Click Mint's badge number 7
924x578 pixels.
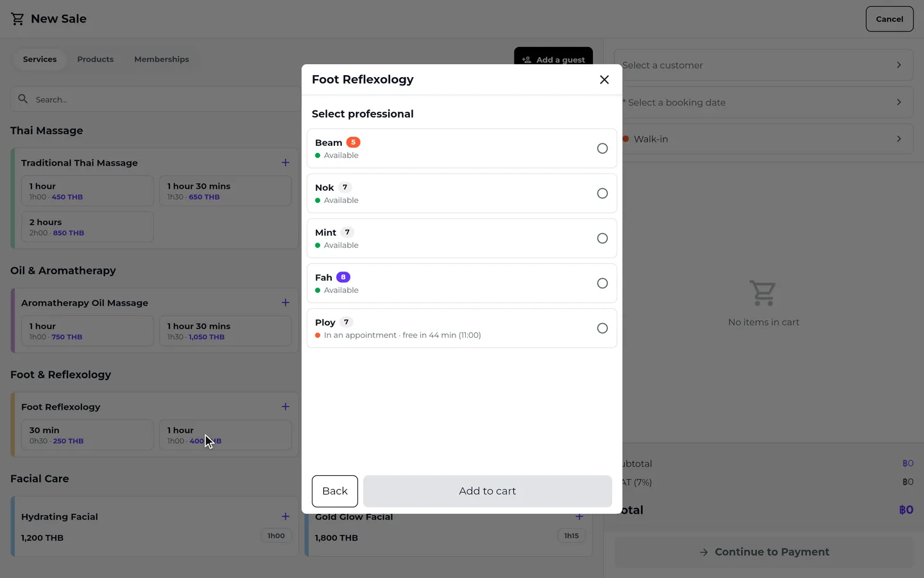coord(347,232)
